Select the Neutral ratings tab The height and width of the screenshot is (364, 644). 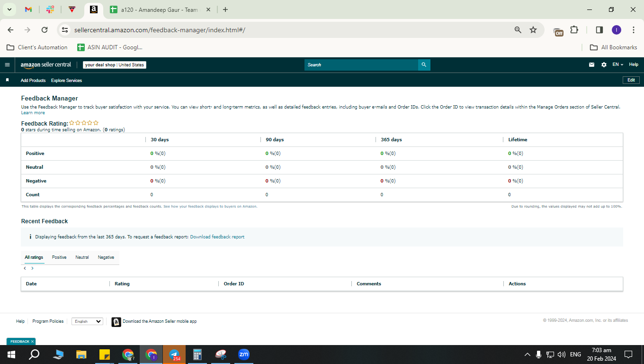coord(82,257)
